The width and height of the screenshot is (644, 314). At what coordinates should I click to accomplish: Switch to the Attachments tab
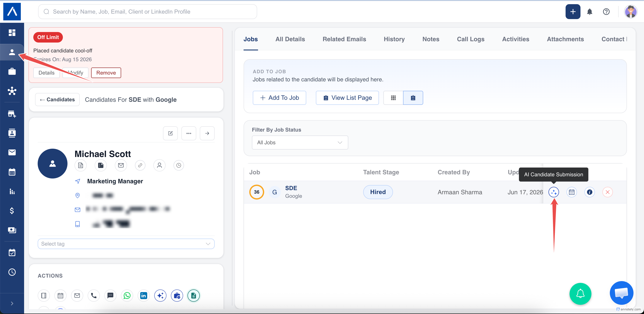pyautogui.click(x=565, y=39)
